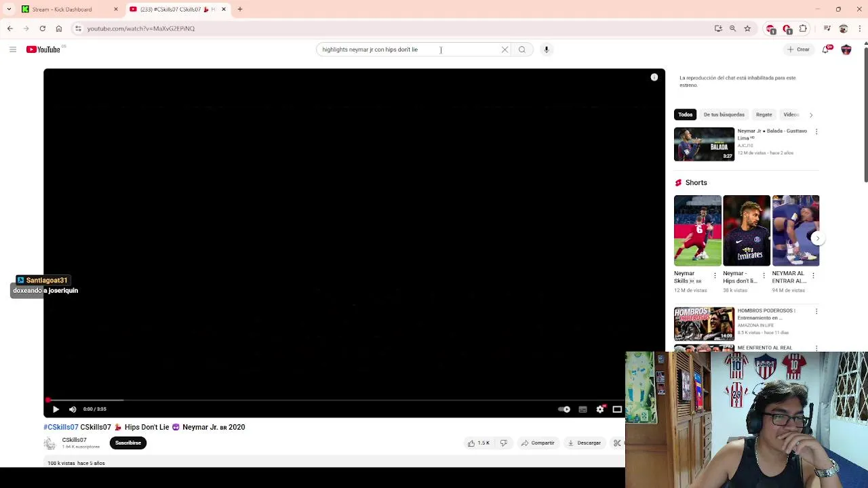868x488 pixels.
Task: Open the tab search dropdown arrow
Action: [x=8, y=9]
